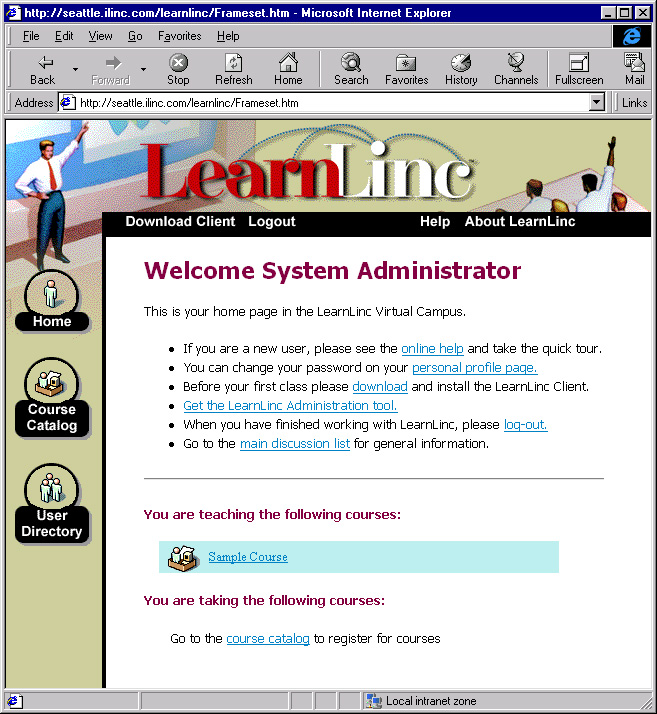Open the View menu
657x714 pixels.
point(100,36)
